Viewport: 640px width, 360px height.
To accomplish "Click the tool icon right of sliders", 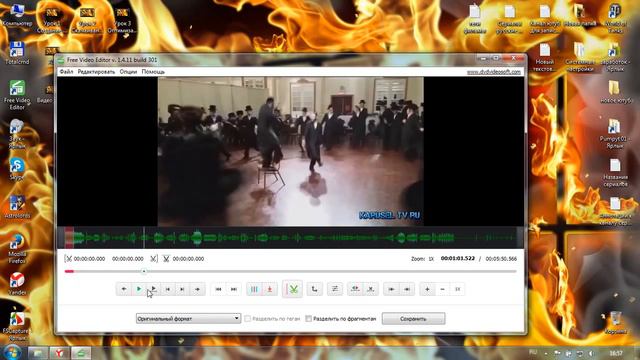I will click(355, 289).
